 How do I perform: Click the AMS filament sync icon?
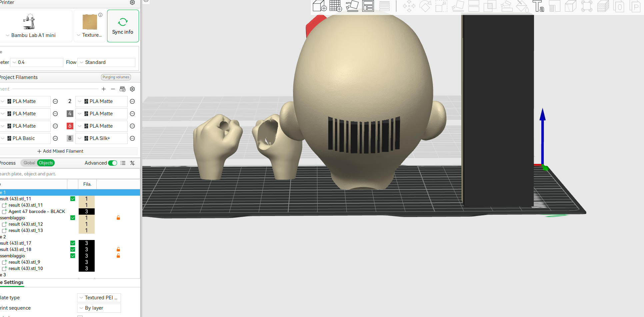click(123, 89)
